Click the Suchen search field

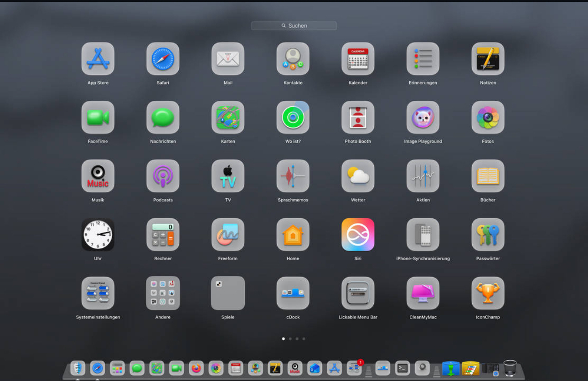click(x=294, y=26)
